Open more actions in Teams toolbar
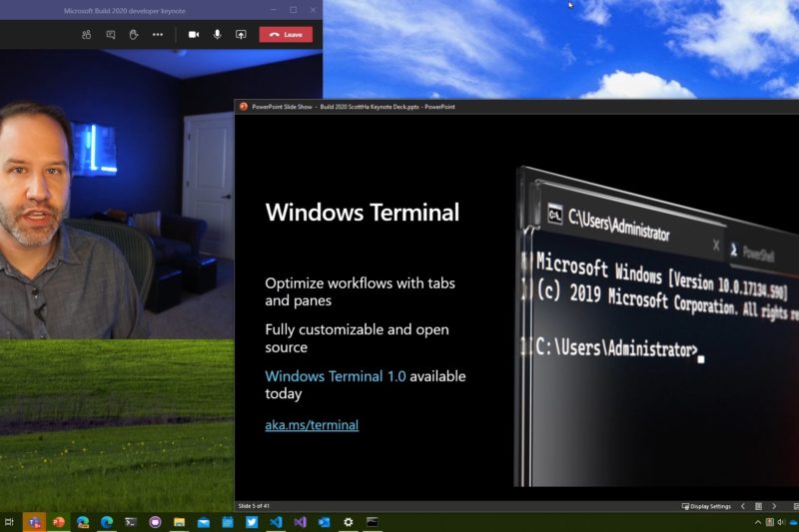Image resolution: width=799 pixels, height=532 pixels. (x=158, y=35)
